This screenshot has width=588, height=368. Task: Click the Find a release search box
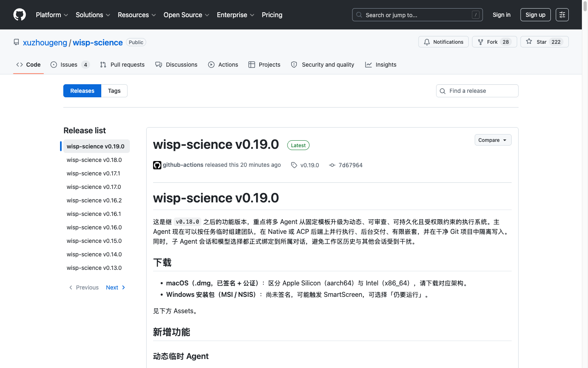477,91
